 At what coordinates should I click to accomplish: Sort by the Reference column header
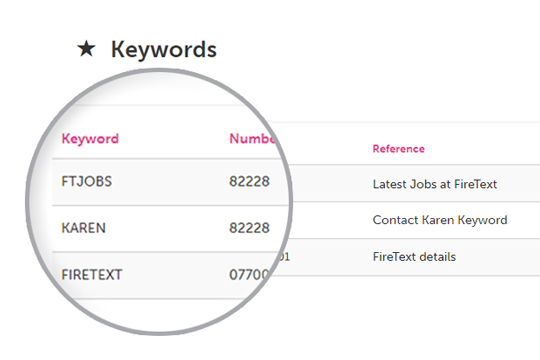(398, 149)
